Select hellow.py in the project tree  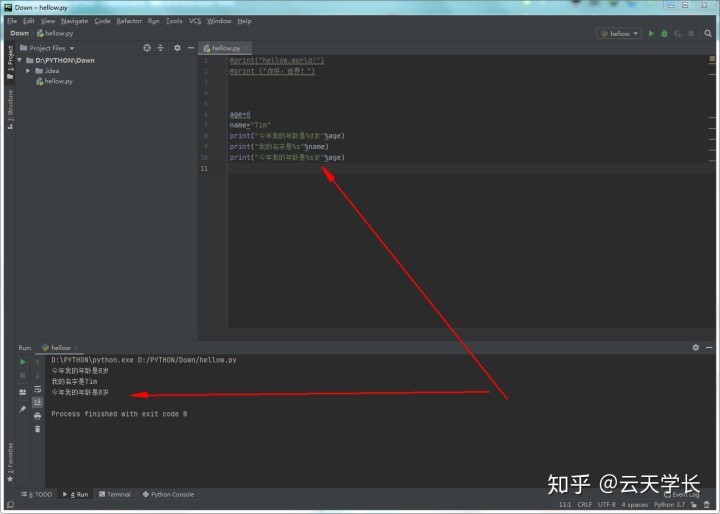(54, 81)
